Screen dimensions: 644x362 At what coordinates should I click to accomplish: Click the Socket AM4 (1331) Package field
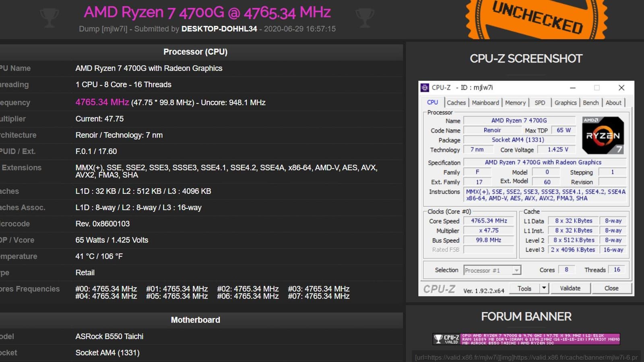click(519, 140)
